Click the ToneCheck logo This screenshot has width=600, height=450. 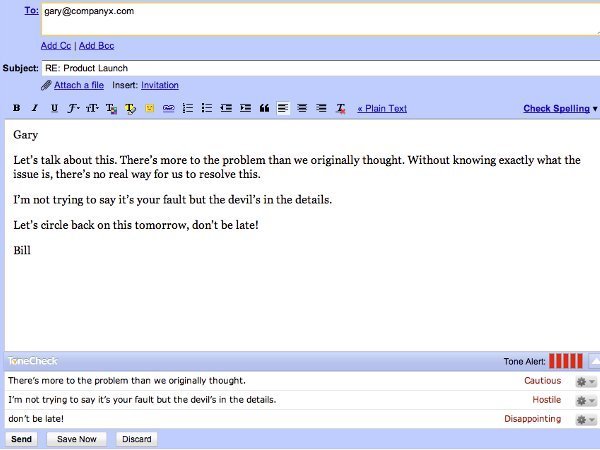[33, 361]
